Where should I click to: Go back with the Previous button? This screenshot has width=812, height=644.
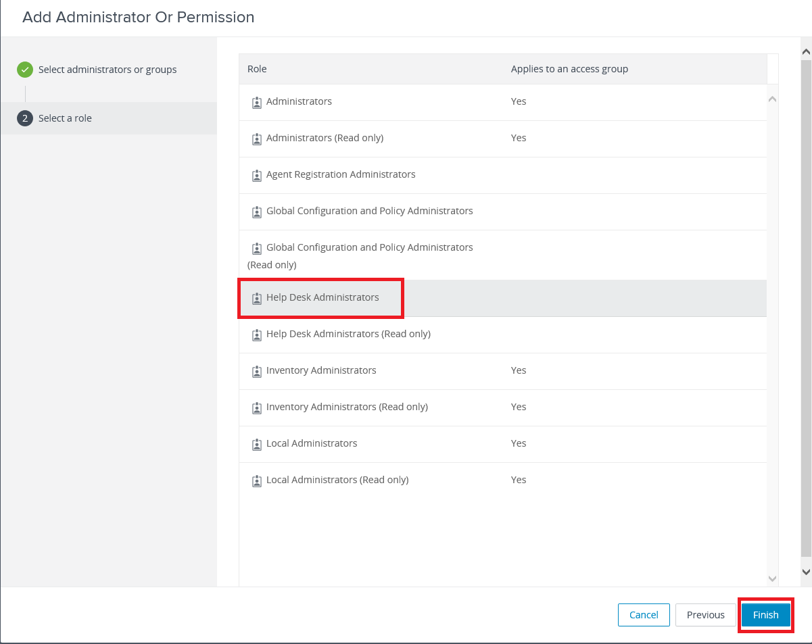tap(705, 615)
